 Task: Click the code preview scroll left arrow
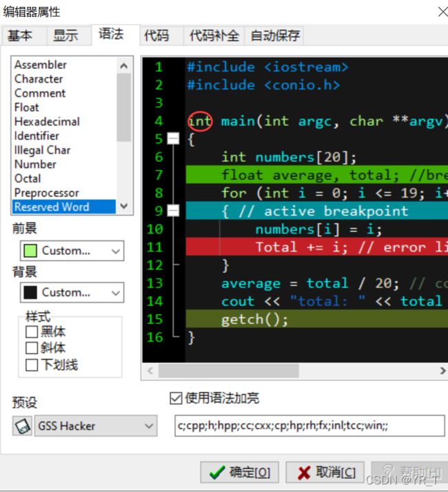click(150, 371)
